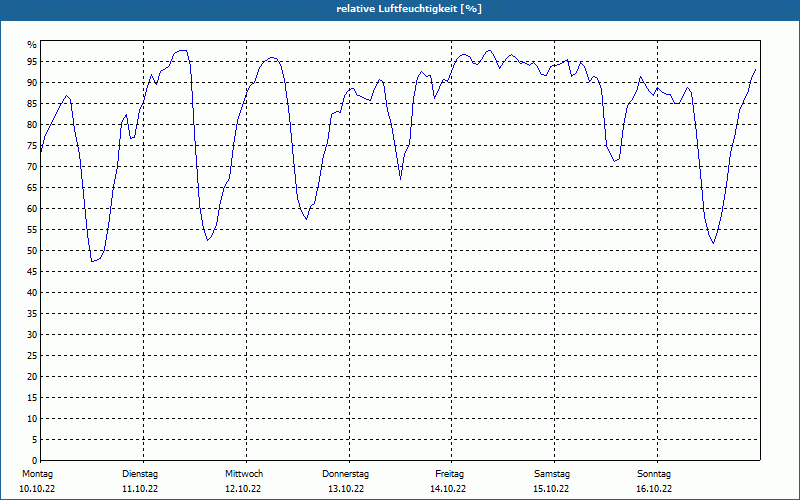Click the 'Freitag' day label
800x500 pixels.
pos(449,474)
